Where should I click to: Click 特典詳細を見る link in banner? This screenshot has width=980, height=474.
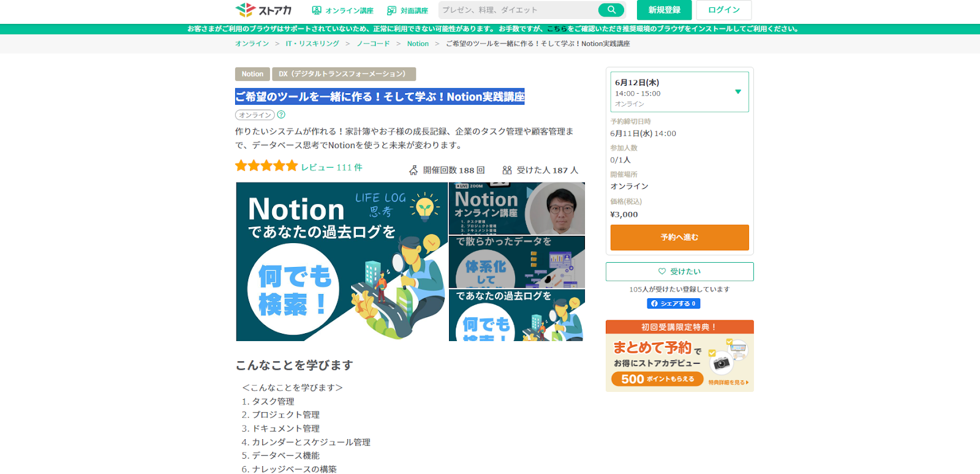(x=728, y=382)
